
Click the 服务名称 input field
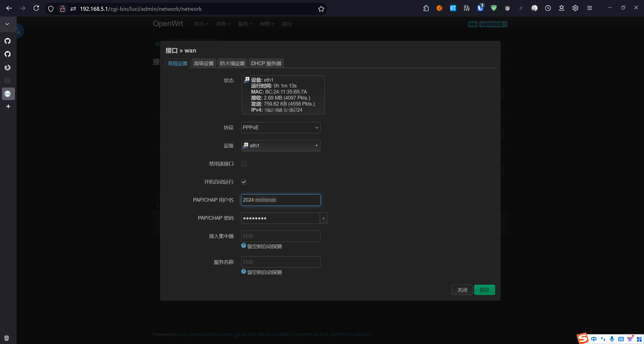click(x=281, y=262)
